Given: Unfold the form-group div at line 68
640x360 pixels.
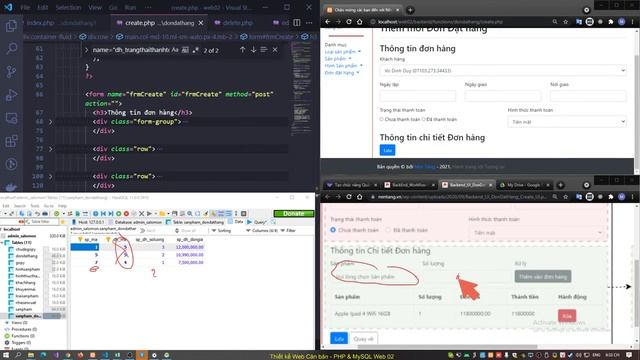Looking at the screenshot, I should coord(51,122).
